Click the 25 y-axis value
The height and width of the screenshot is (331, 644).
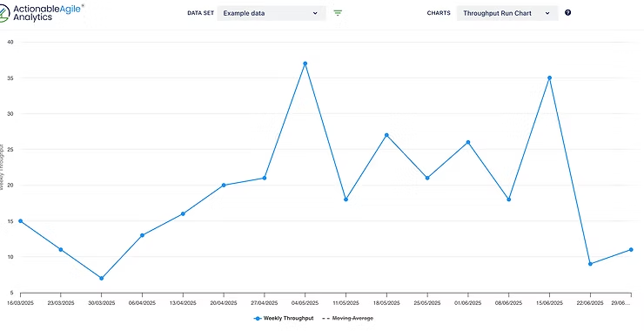10,150
